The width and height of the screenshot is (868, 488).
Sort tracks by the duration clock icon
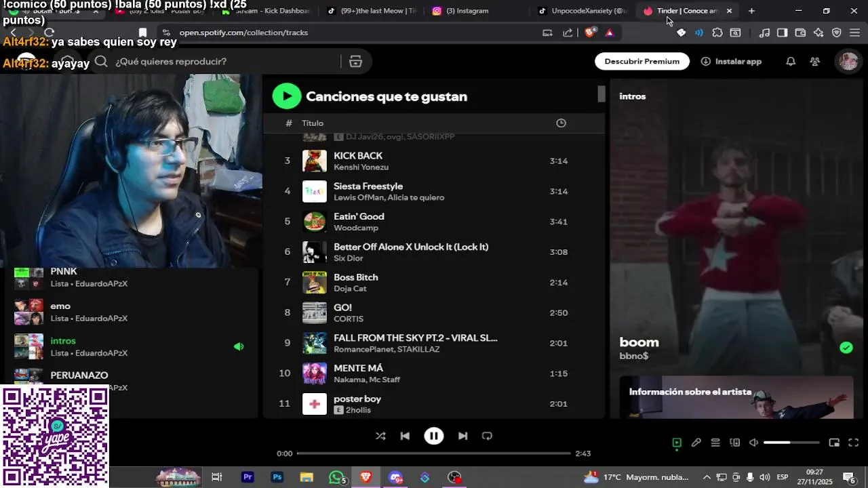[561, 123]
